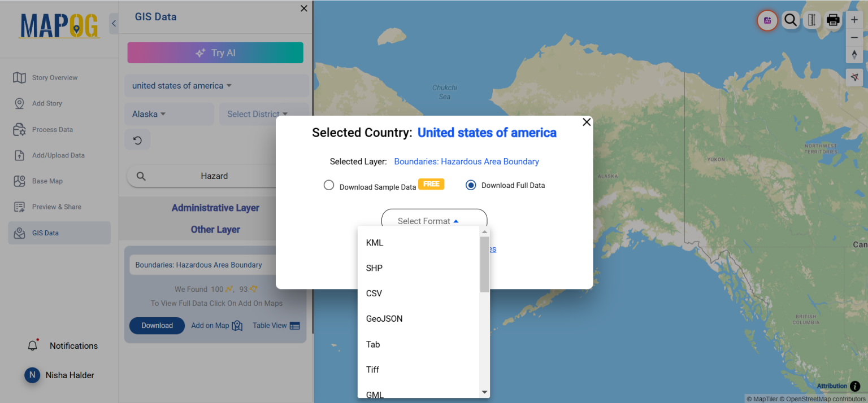Click the map search magnifier icon
868x403 pixels.
[x=791, y=20]
